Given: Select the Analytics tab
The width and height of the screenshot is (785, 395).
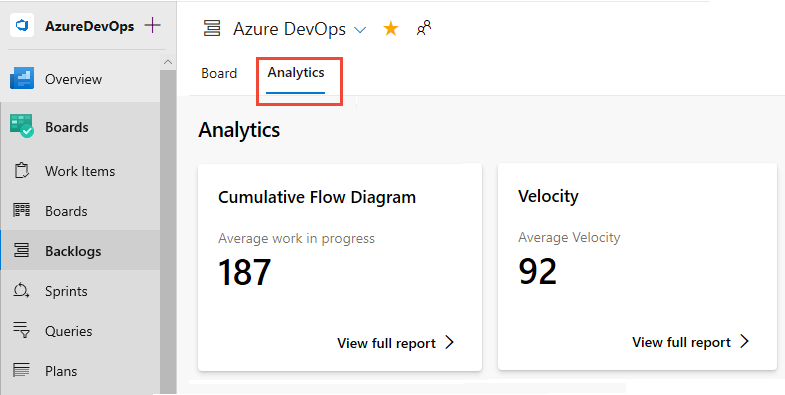Looking at the screenshot, I should tap(295, 73).
